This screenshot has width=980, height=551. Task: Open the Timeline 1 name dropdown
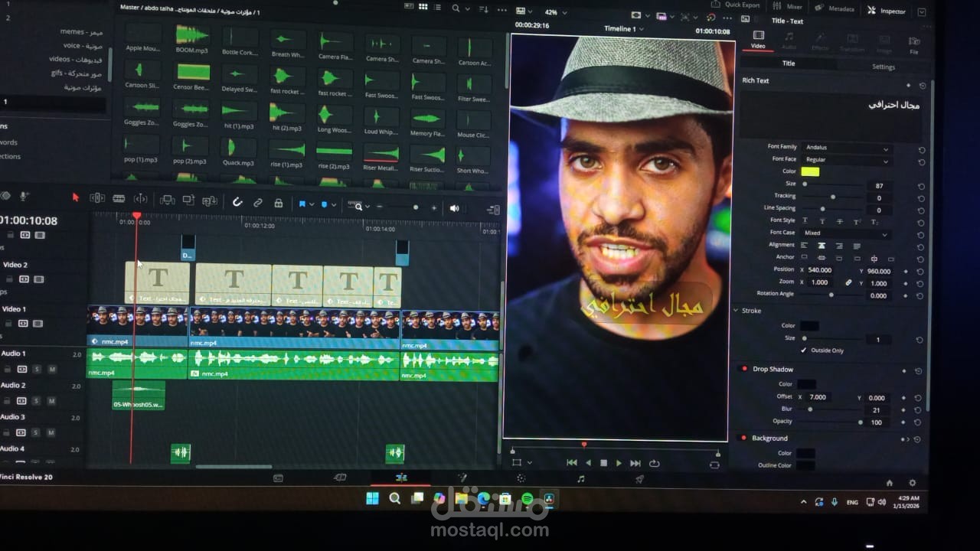click(623, 28)
